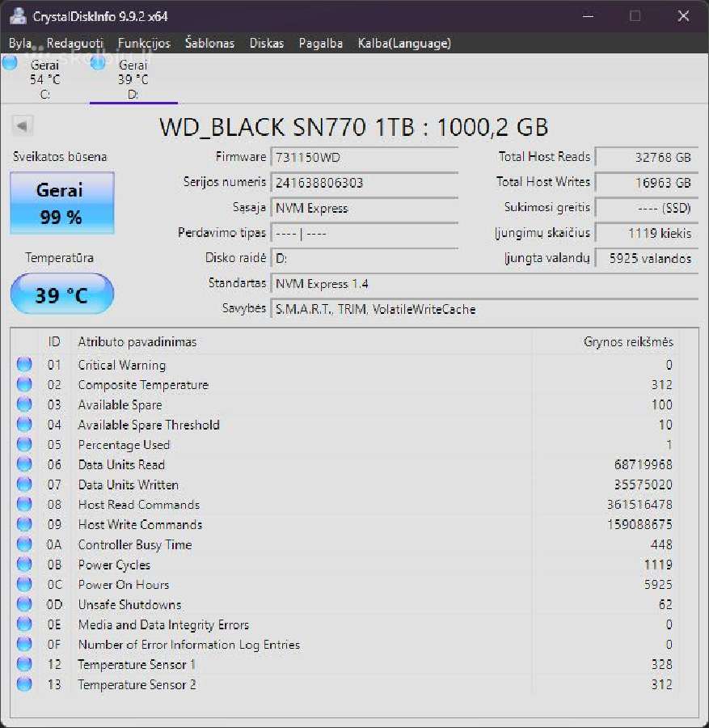Click the blue status orb for Critical Warning
709x728 pixels.
tap(24, 365)
